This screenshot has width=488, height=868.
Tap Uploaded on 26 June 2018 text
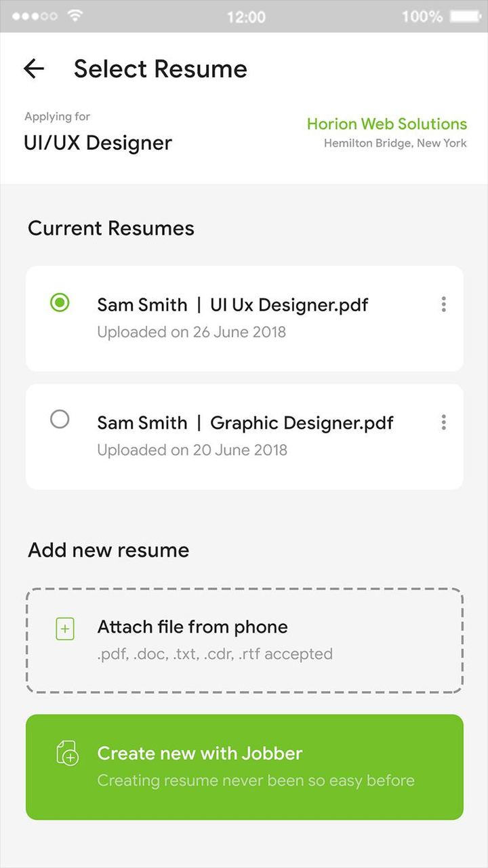[x=191, y=332]
